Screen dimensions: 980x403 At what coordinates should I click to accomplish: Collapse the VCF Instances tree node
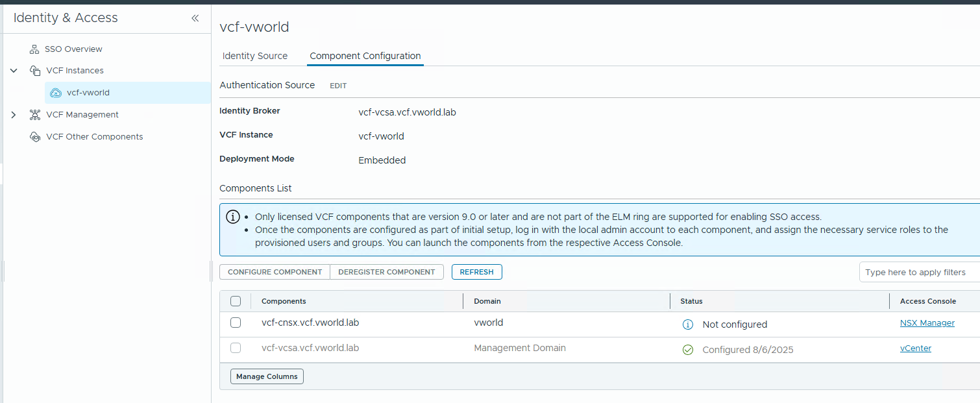pyautogui.click(x=14, y=71)
